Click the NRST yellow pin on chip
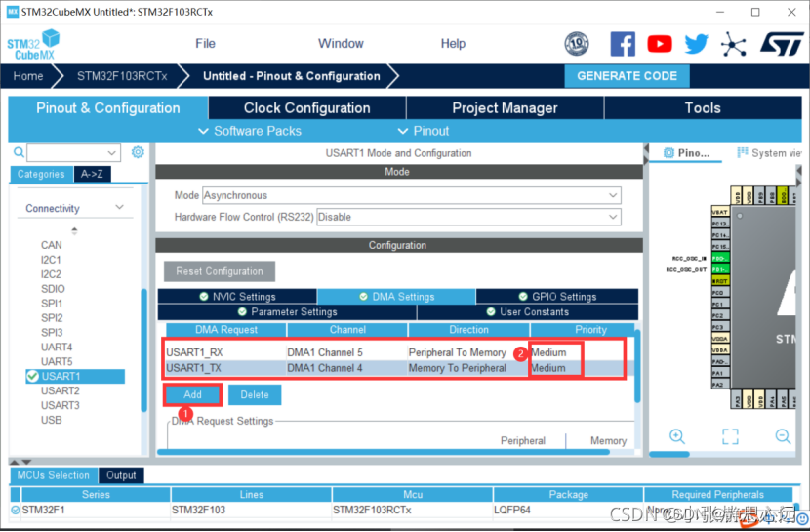The height and width of the screenshot is (532, 810). coord(720,281)
